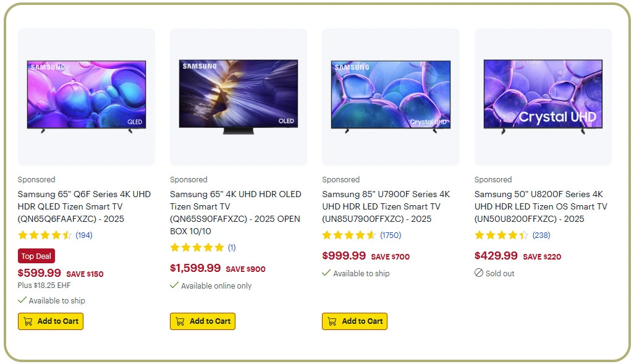Screen dimensions: 634x364
Task: Click the checkmark beside Available online only
Action: (x=175, y=286)
